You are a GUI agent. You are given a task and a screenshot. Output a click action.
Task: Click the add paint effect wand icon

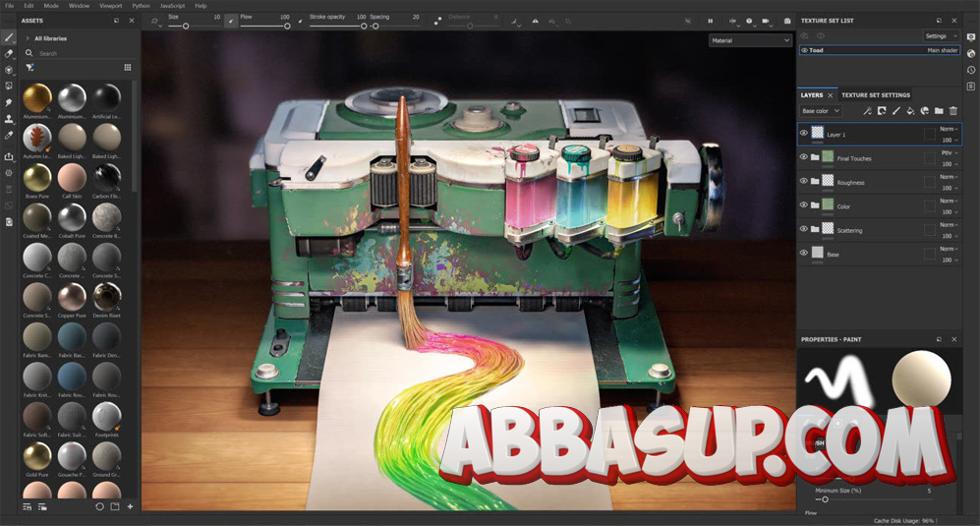click(867, 111)
